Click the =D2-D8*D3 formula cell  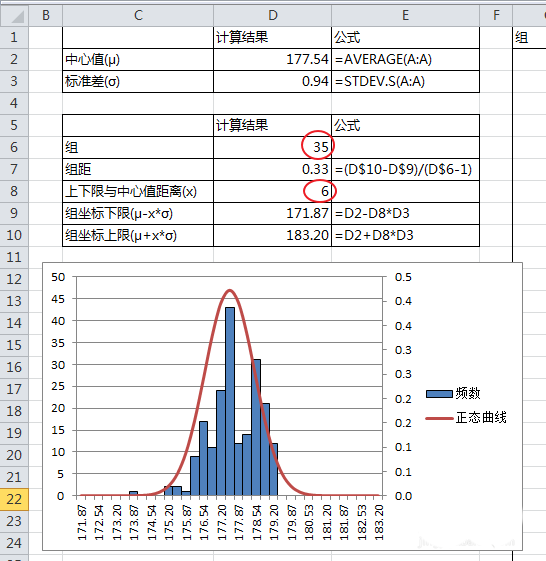click(405, 214)
